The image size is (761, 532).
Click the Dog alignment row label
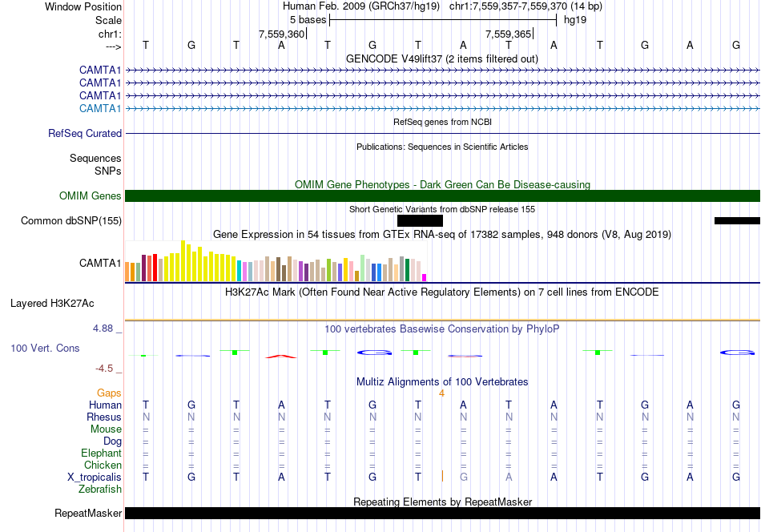(x=112, y=441)
